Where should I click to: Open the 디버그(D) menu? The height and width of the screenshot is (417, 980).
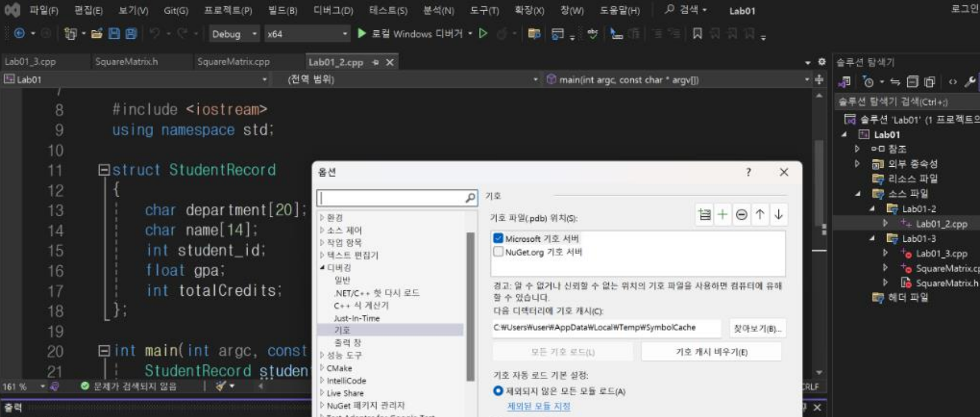pyautogui.click(x=333, y=10)
